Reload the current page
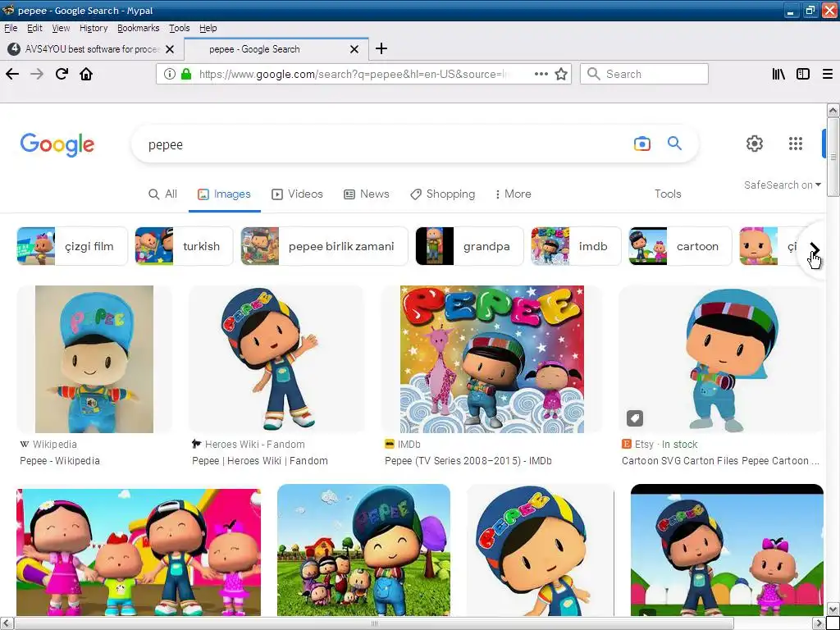Image resolution: width=840 pixels, height=630 pixels. 62,74
